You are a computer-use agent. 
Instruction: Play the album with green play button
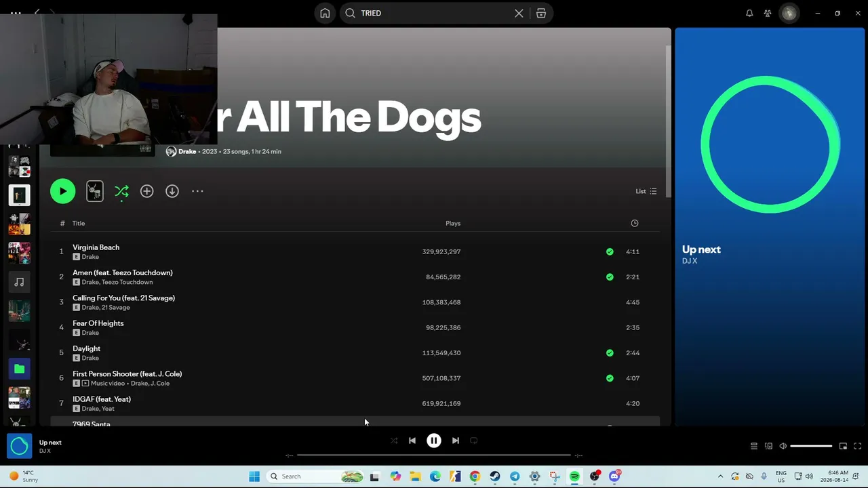point(62,191)
